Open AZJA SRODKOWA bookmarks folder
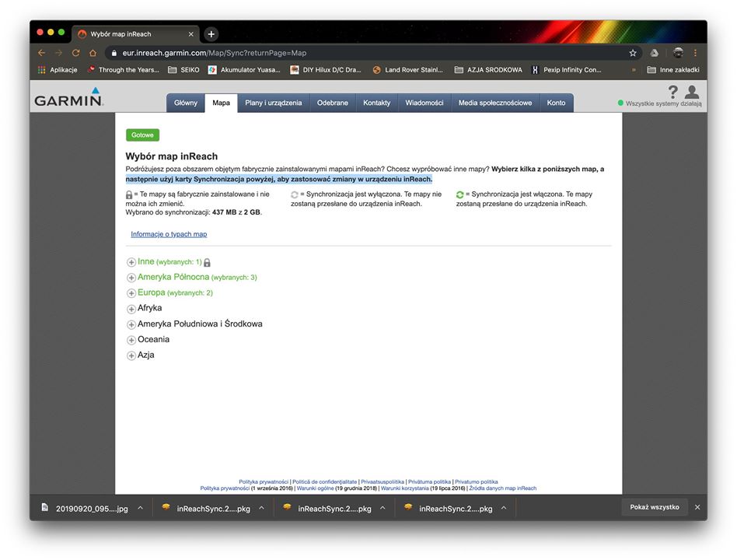This screenshot has width=737, height=560. click(x=488, y=69)
